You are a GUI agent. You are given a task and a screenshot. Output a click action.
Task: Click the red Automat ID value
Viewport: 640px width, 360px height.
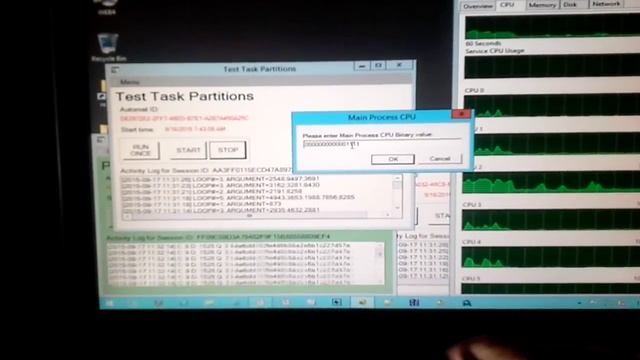pyautogui.click(x=184, y=118)
